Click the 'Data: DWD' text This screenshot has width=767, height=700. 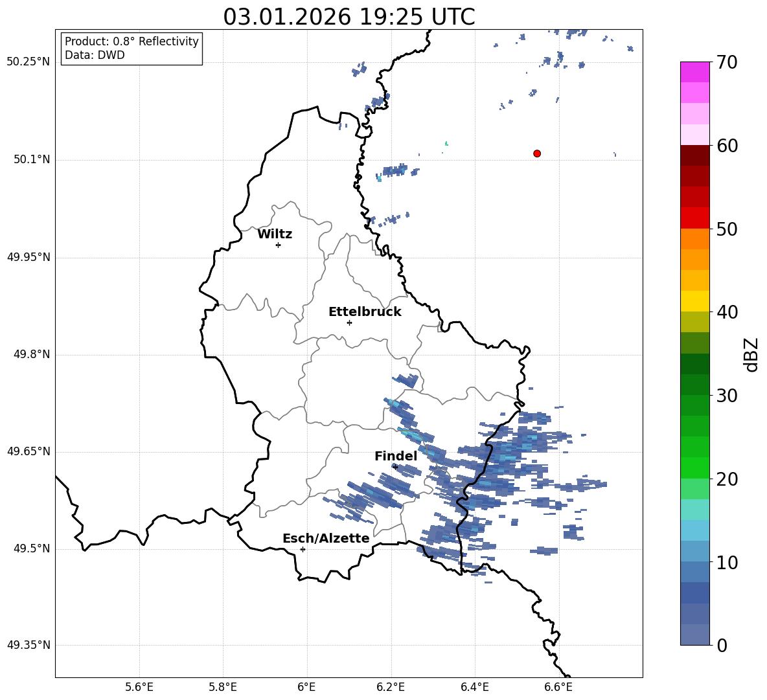[95, 55]
